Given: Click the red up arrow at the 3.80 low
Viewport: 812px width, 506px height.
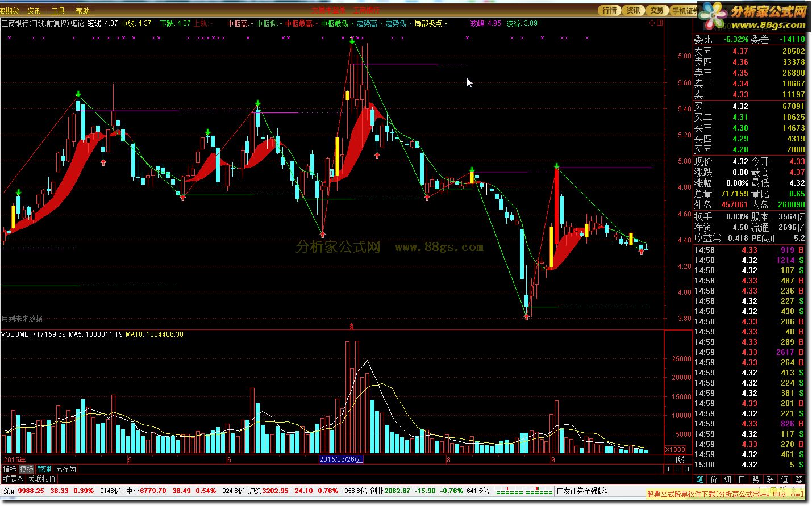Looking at the screenshot, I should coord(527,316).
